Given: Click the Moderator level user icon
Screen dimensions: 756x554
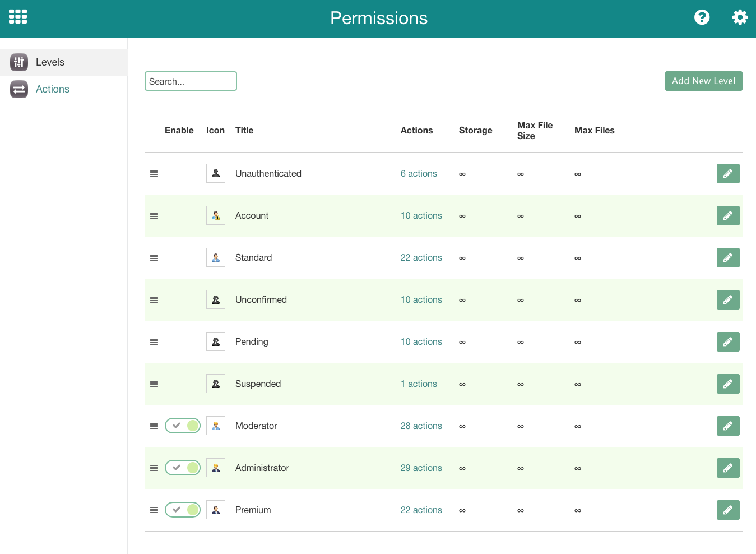Looking at the screenshot, I should 216,426.
